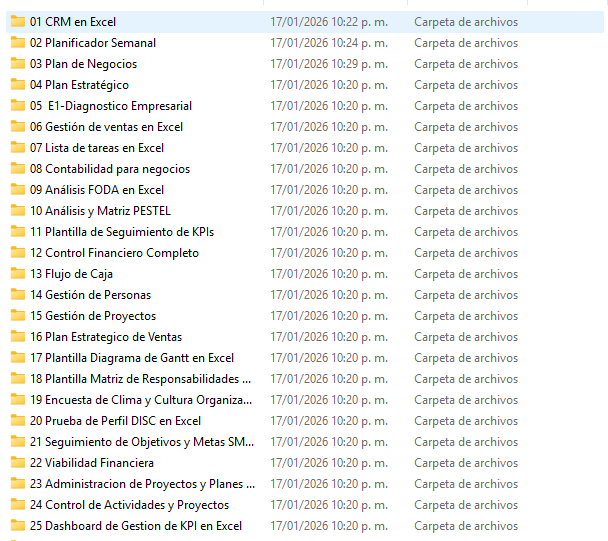Click 'Carpeta de archivos' type for 16 Plan Estrategico
The width and height of the screenshot is (608, 541).
465,337
